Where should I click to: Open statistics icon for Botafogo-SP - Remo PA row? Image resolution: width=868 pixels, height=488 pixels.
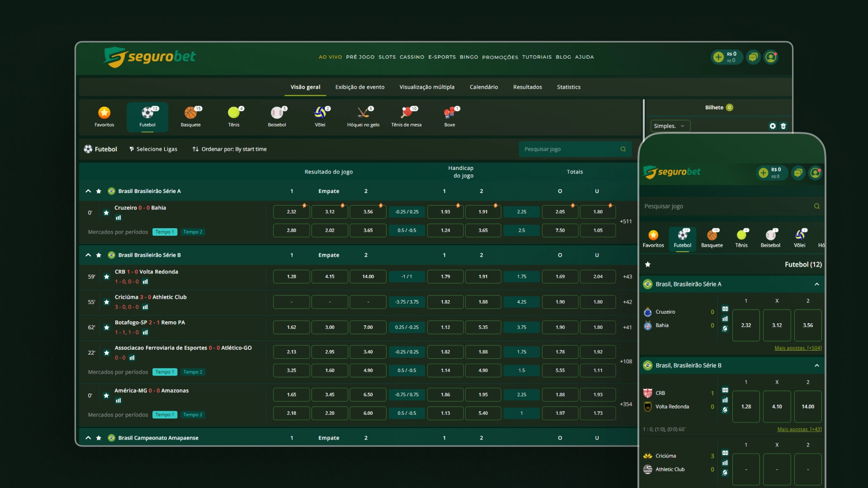(x=145, y=332)
